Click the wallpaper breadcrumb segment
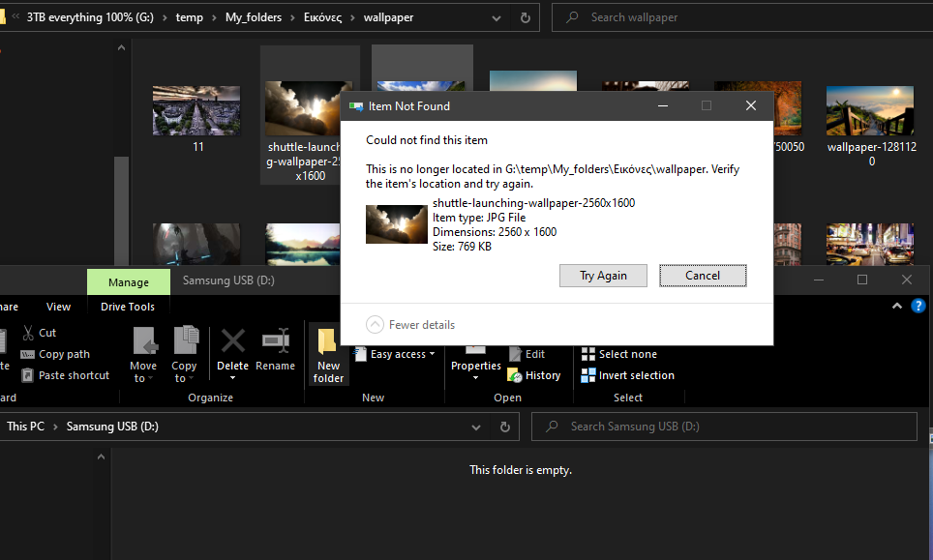The height and width of the screenshot is (560, 933). point(388,17)
